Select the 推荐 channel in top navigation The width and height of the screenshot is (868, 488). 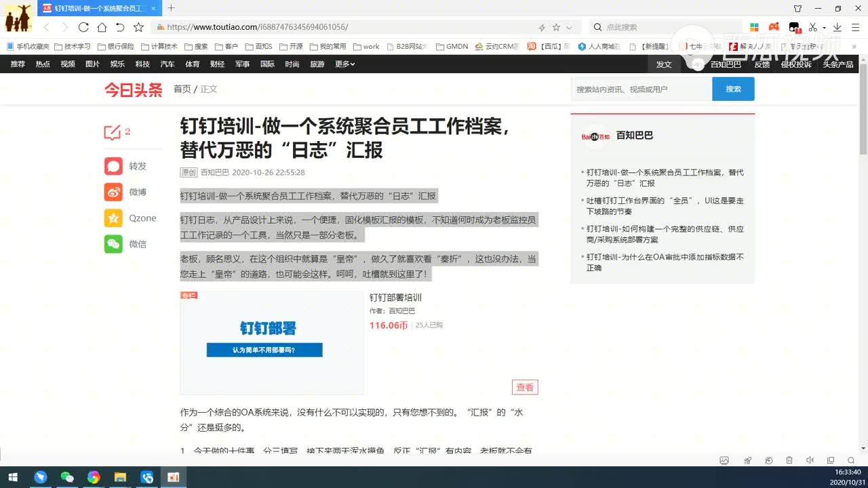[x=18, y=64]
